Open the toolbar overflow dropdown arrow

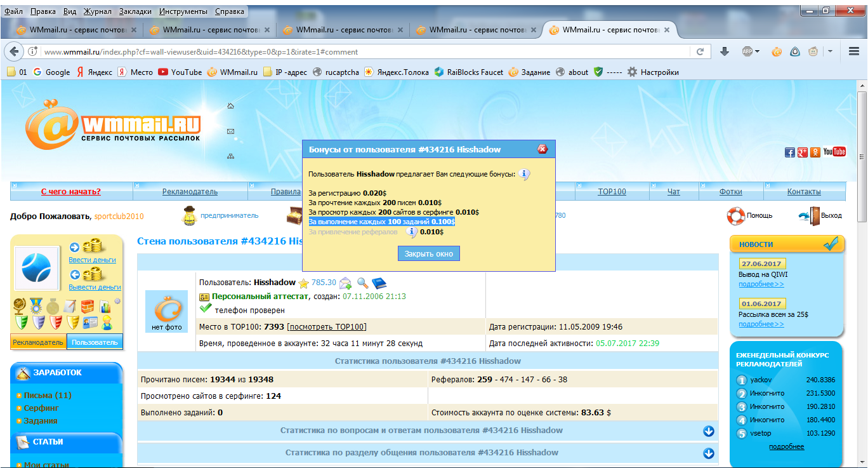(x=830, y=52)
